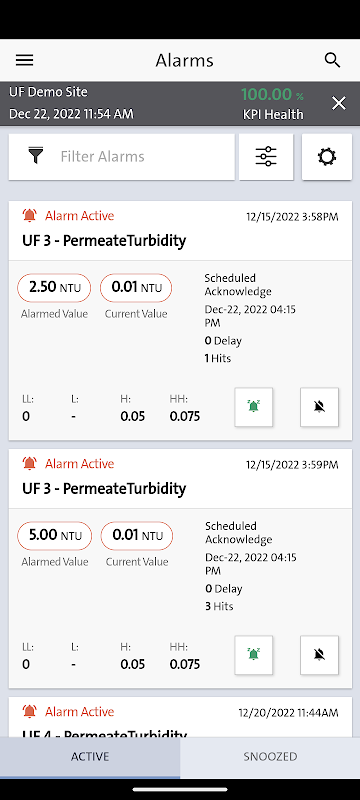
Task: Focus the Filter Alarms input field
Action: click(x=121, y=157)
